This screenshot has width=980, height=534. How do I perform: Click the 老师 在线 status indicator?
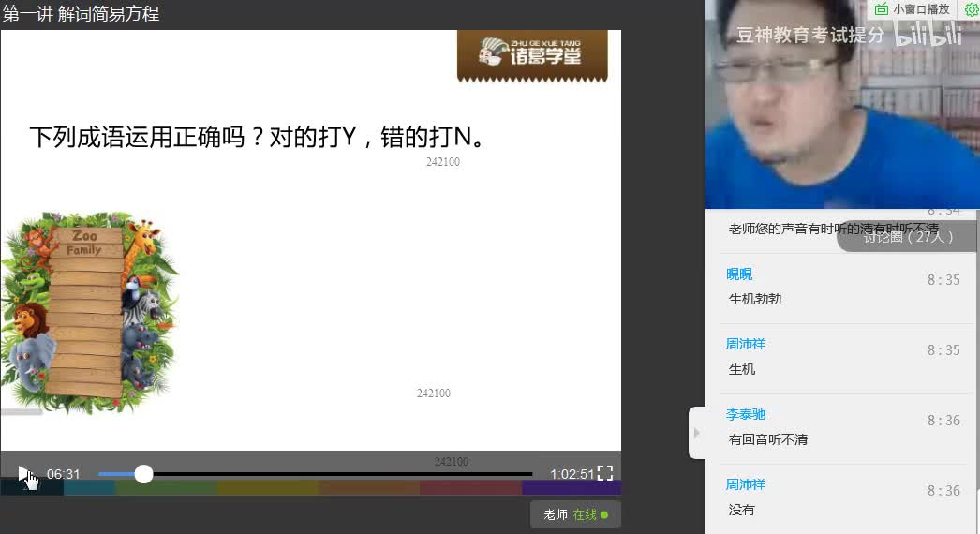tap(575, 514)
